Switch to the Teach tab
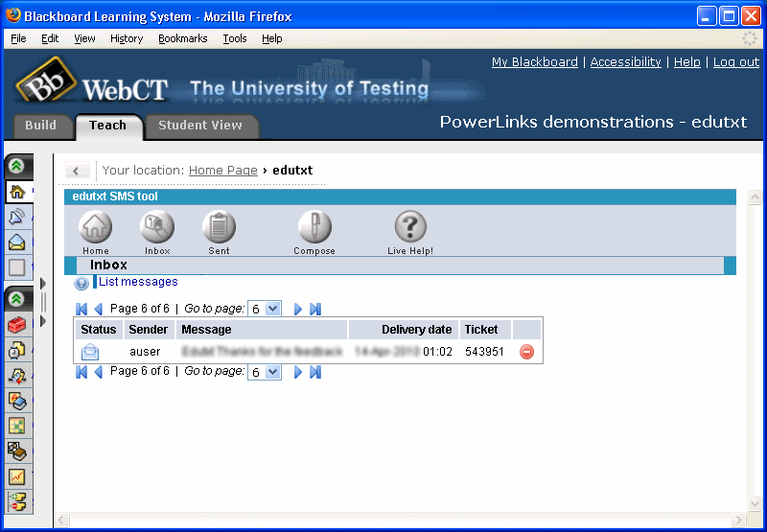Image resolution: width=767 pixels, height=532 pixels. click(x=108, y=126)
